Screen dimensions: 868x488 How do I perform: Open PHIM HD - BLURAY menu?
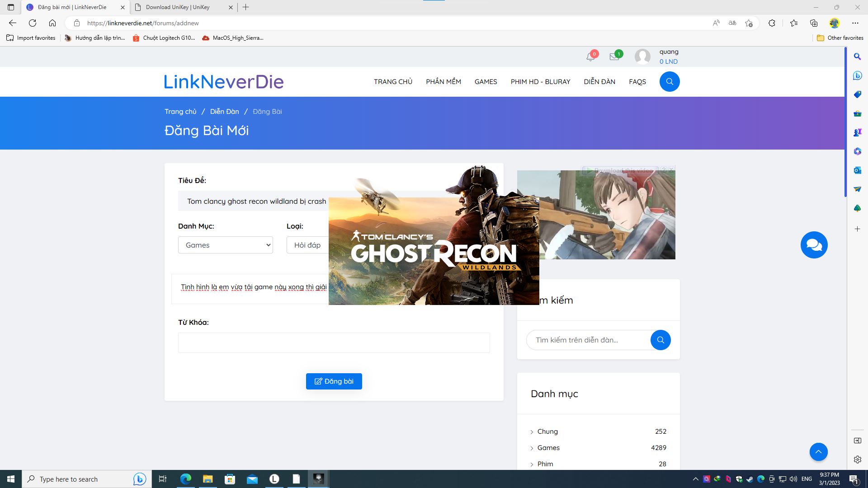coord(540,82)
